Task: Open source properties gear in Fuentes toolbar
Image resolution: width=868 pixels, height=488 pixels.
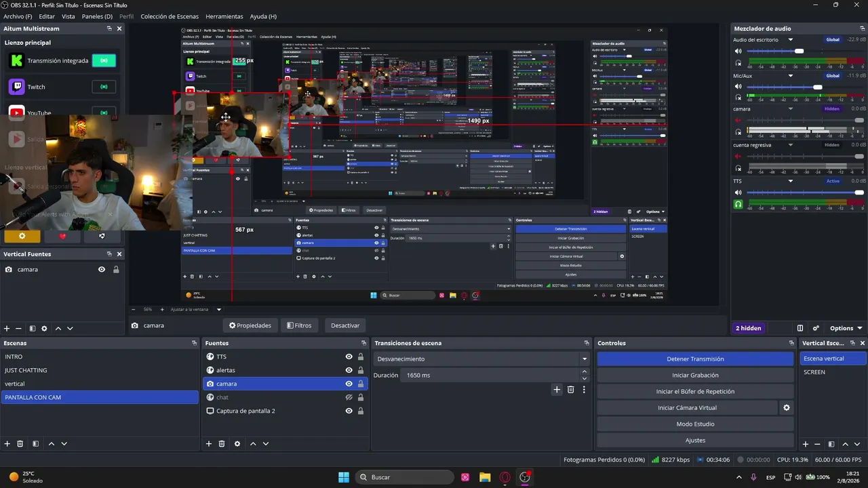Action: click(x=237, y=444)
